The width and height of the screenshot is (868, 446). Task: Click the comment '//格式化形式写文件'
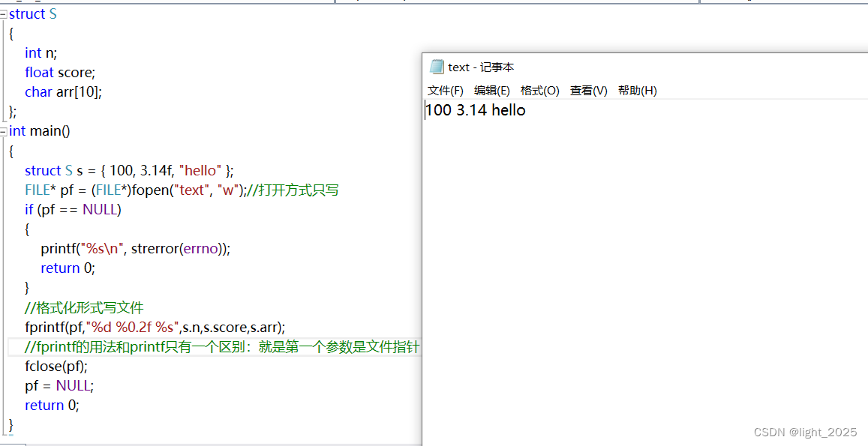click(x=84, y=307)
